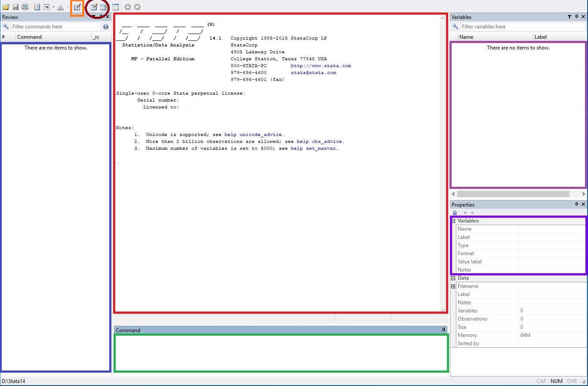The image size is (588, 386).
Task: Launch the Do-file Editor icon
Action: [77, 7]
